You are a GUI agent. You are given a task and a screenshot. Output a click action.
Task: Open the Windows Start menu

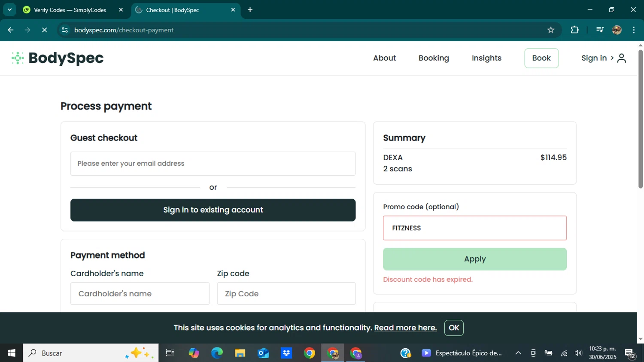pos(12,353)
